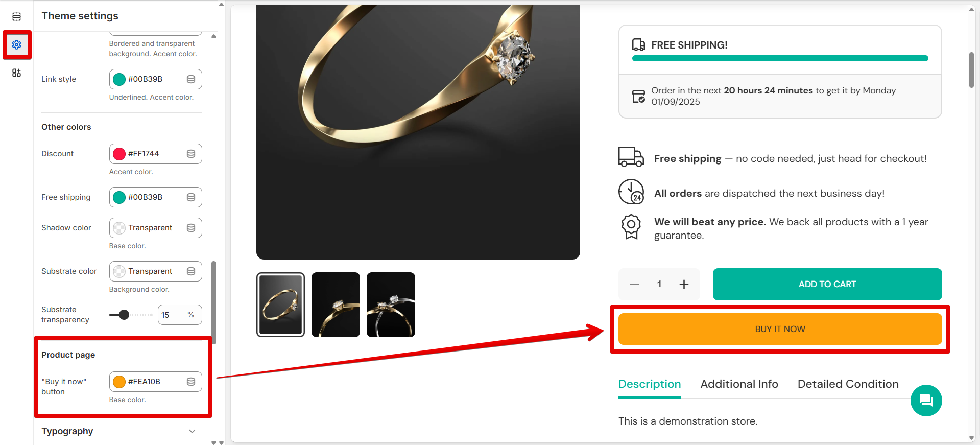The image size is (980, 445).
Task: Switch to the Detailed Condition tab
Action: (848, 384)
